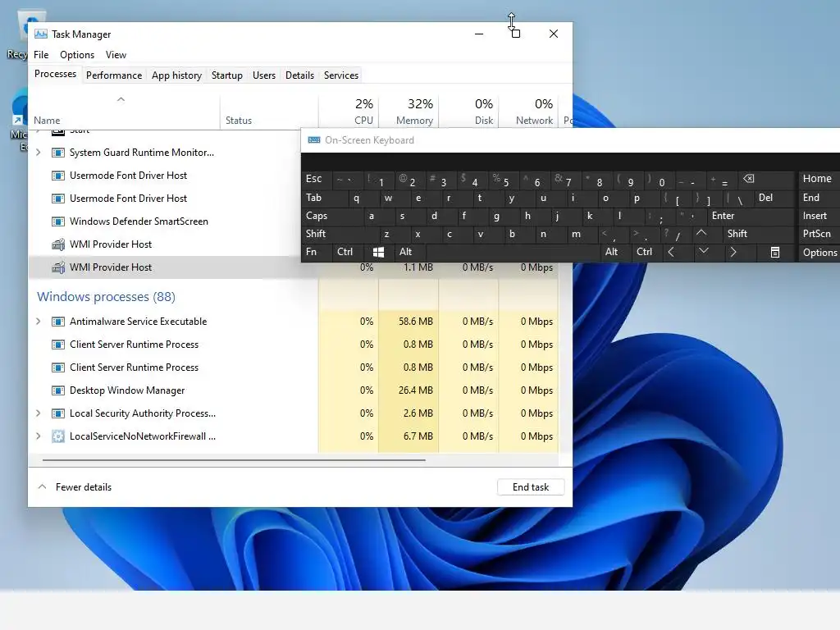This screenshot has width=840, height=630.
Task: Select Desktop Window Manager process row
Action: [x=294, y=390]
